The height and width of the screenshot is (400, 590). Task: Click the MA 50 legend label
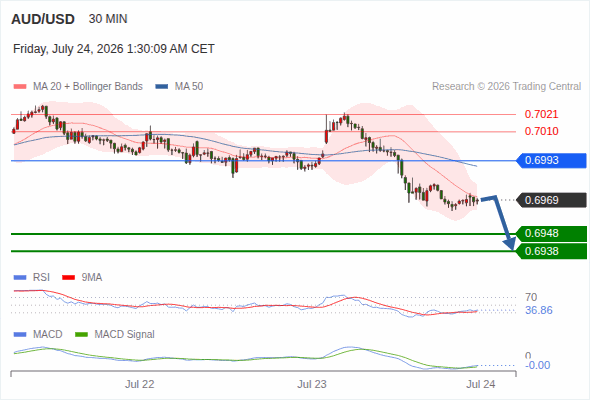[x=189, y=87]
